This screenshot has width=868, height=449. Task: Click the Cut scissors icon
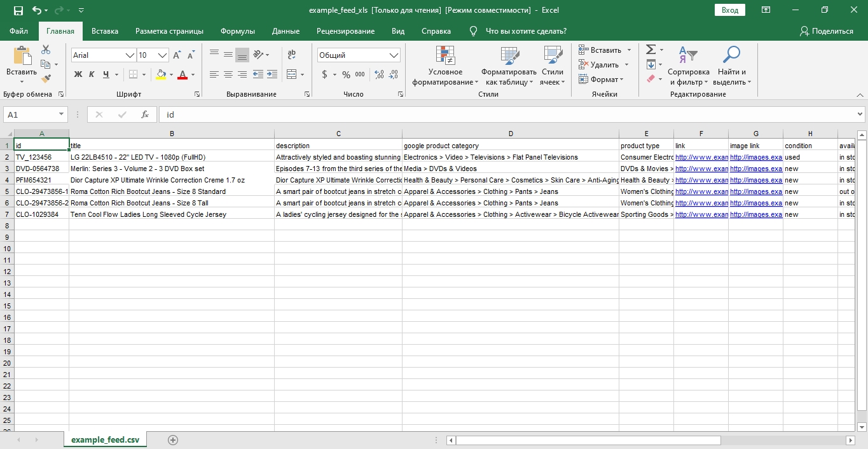coord(46,50)
